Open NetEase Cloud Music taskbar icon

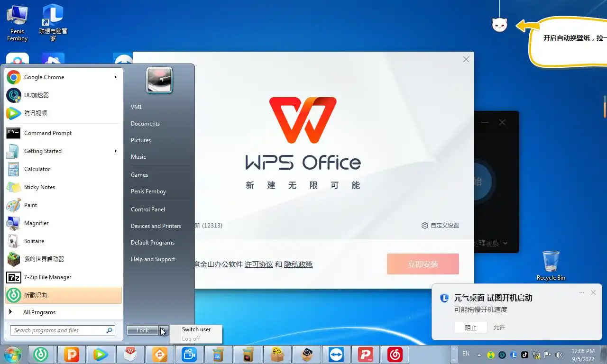click(x=395, y=355)
